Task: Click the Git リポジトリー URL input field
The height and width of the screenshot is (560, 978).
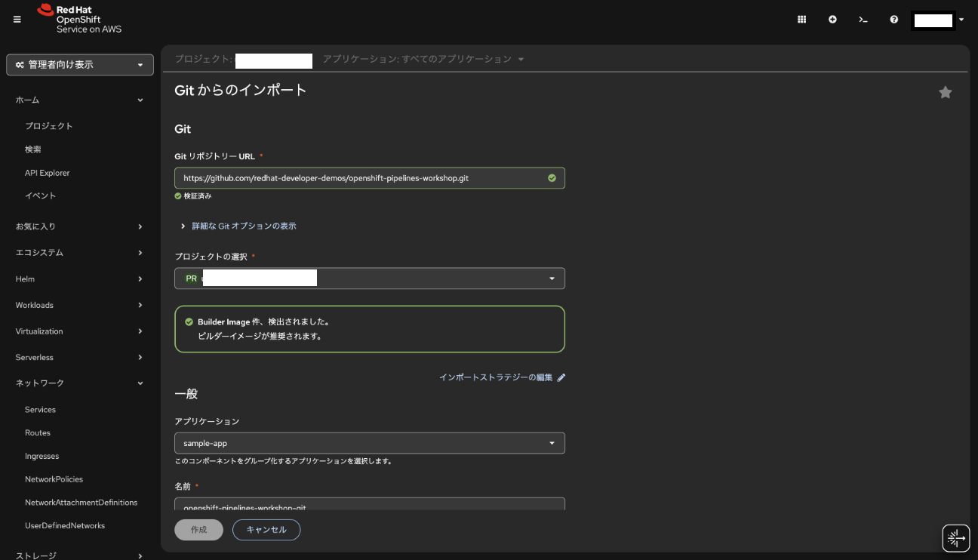Action: pos(362,178)
